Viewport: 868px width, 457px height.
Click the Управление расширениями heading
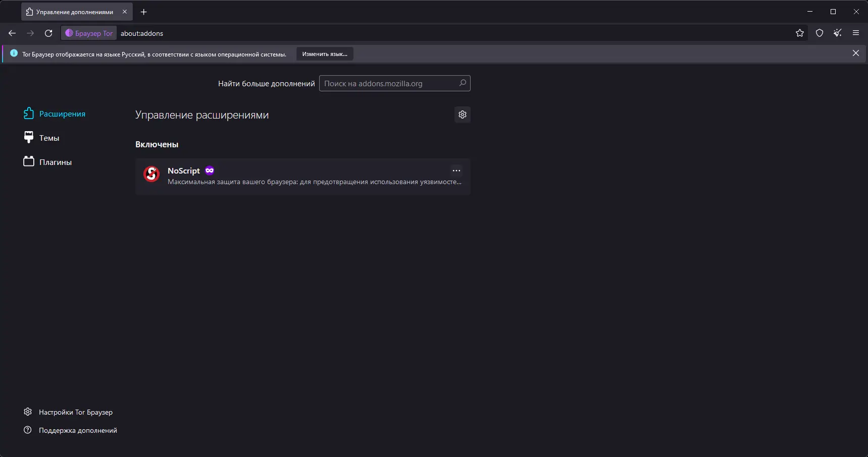click(x=202, y=115)
